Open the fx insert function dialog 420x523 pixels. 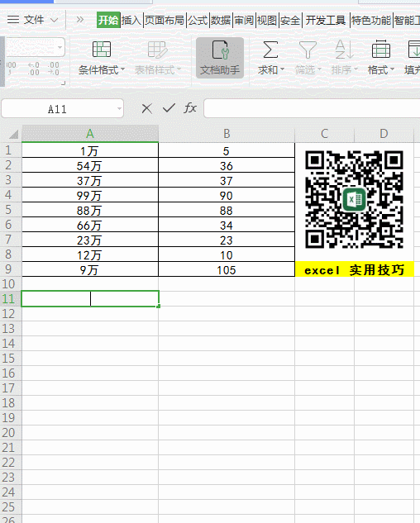coord(190,107)
